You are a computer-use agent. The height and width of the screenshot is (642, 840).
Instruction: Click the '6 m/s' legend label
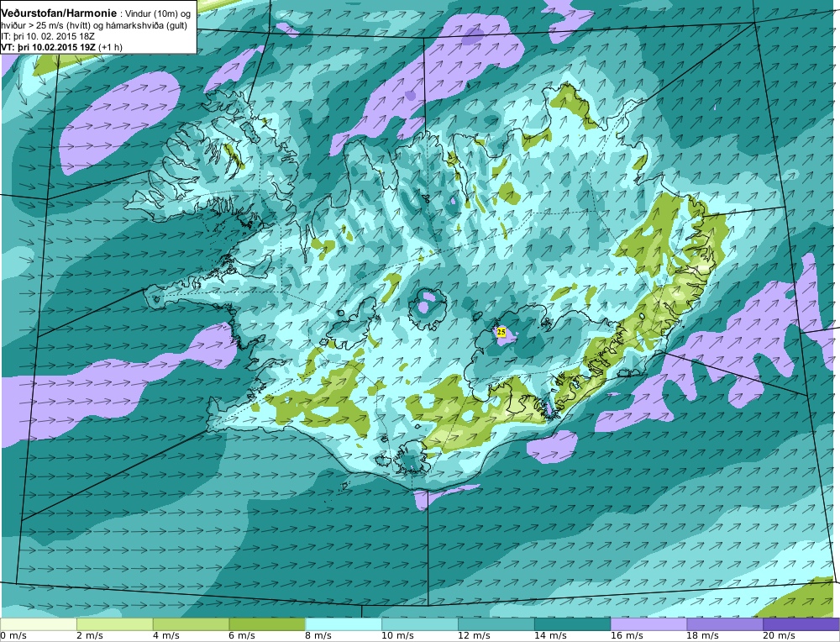[x=242, y=636]
